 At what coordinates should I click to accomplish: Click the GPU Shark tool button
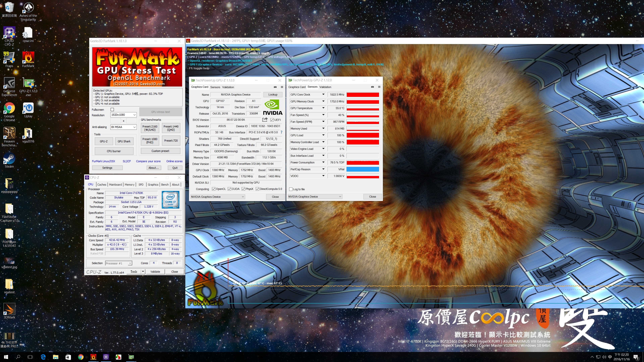124,141
